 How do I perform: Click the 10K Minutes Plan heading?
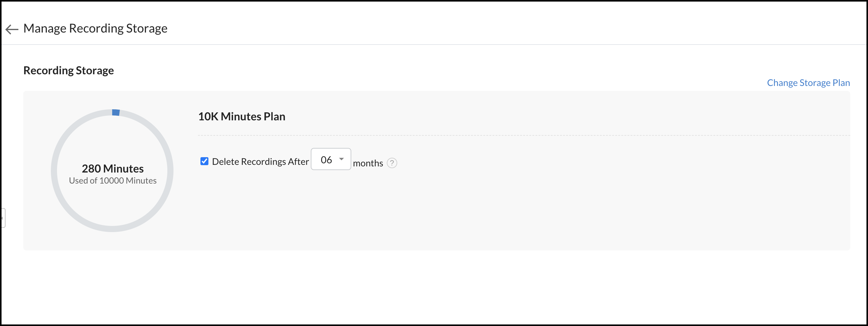pos(241,116)
